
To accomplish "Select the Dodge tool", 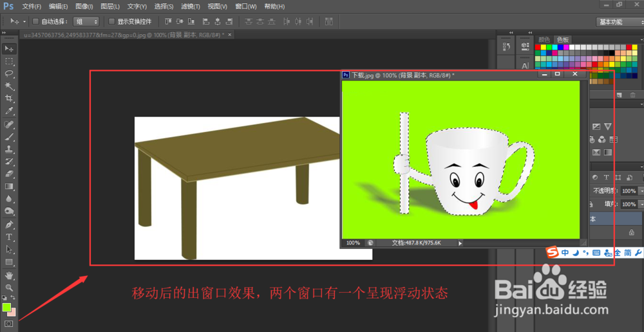I will click(9, 211).
